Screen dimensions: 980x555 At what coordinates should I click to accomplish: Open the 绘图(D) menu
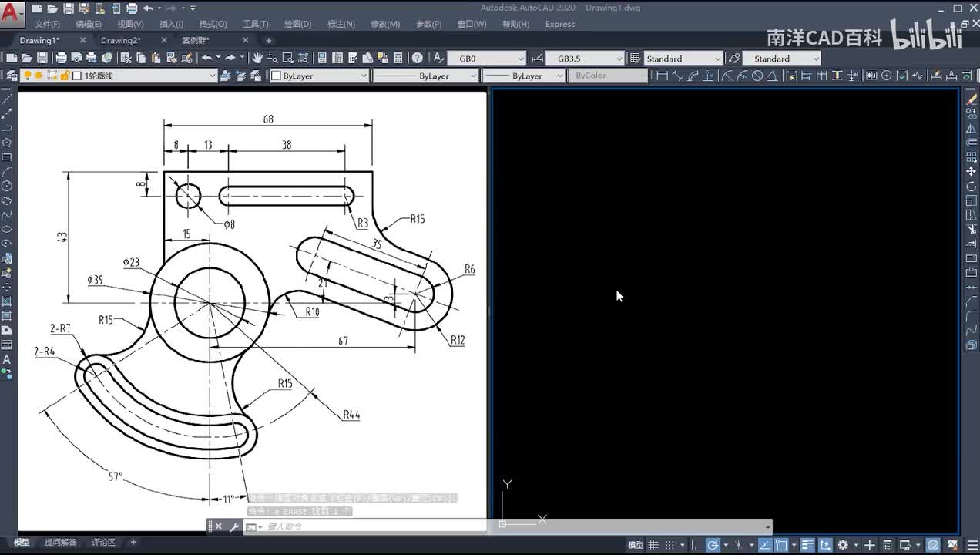click(x=297, y=25)
